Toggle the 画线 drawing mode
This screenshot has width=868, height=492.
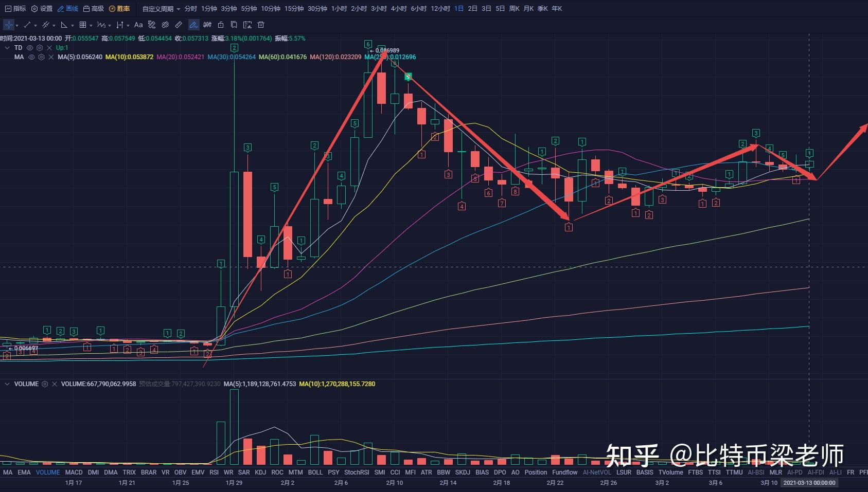68,9
